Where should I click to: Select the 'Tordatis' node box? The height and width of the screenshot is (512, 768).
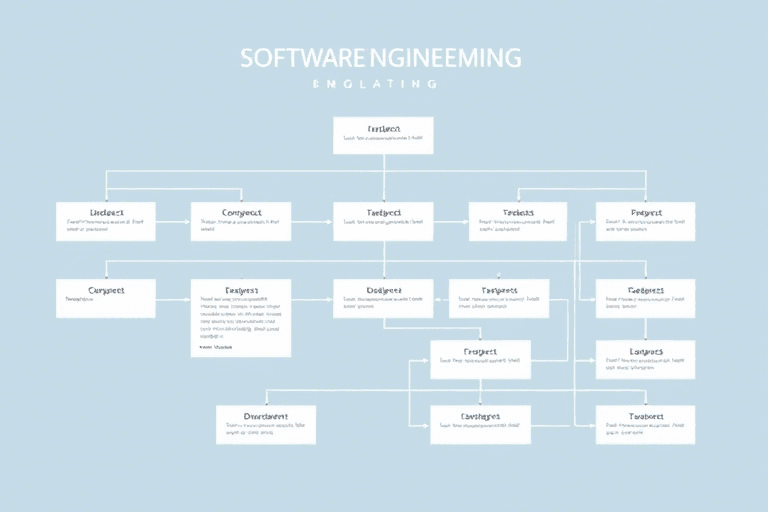tap(518, 221)
